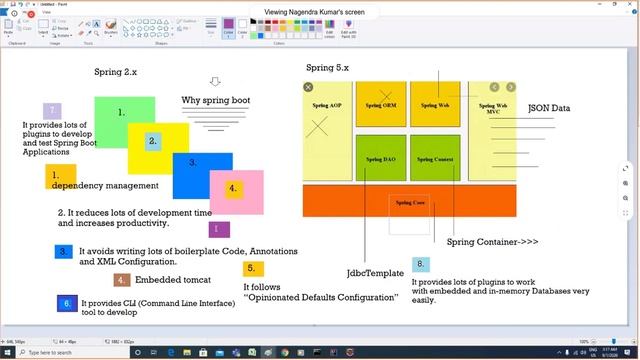The height and width of the screenshot is (360, 640).
Task: Click the zoom in icon on viewer side panel
Action: 625,183
